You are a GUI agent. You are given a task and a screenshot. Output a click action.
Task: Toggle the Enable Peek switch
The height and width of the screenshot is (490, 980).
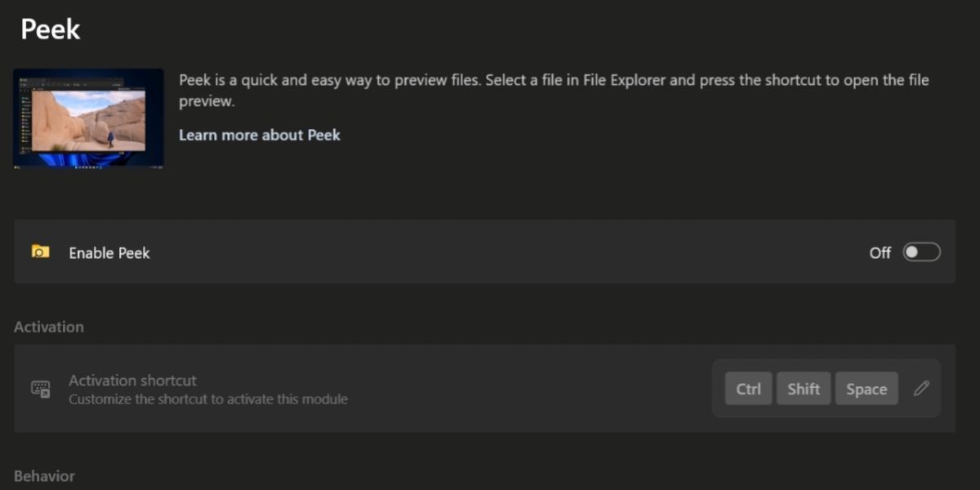click(921, 252)
